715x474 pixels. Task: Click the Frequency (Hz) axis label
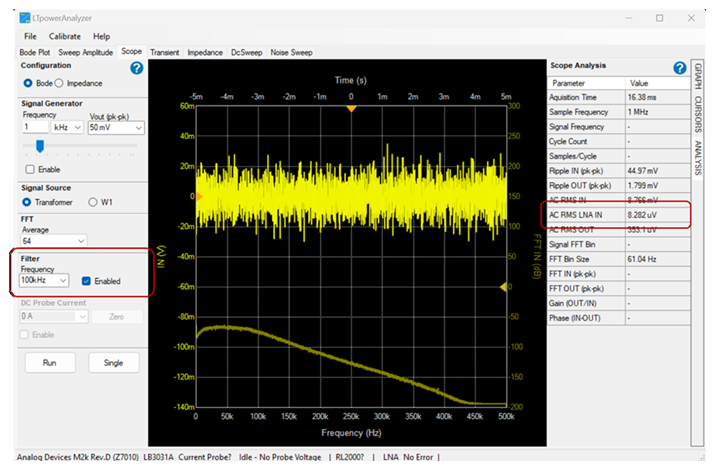pyautogui.click(x=351, y=432)
